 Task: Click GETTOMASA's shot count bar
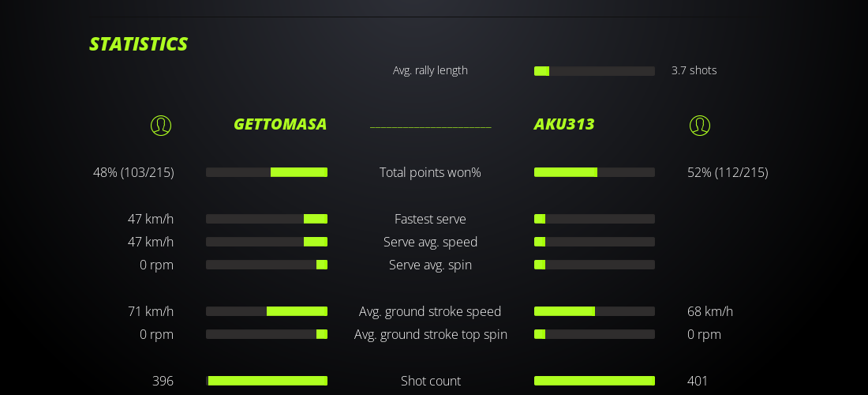coord(267,381)
